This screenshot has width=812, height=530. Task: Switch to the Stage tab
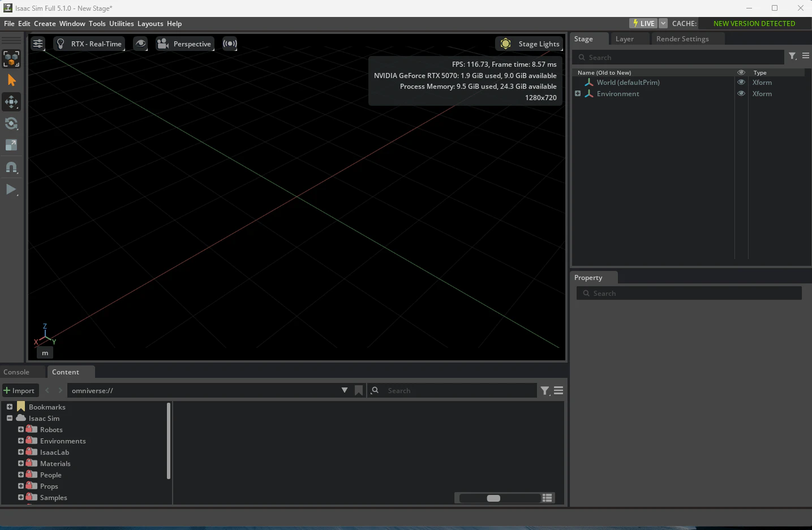[x=589, y=39]
